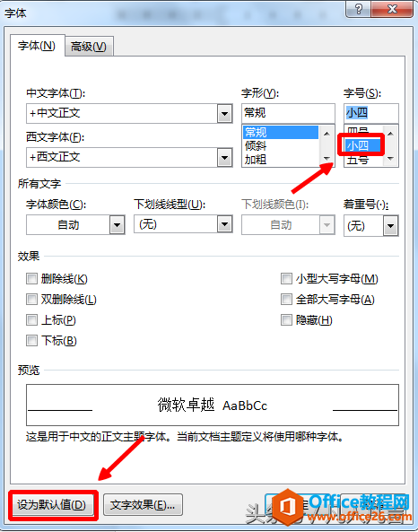Click the down arrow of 字号 list scrollbar
The image size is (418, 532).
pos(390,158)
